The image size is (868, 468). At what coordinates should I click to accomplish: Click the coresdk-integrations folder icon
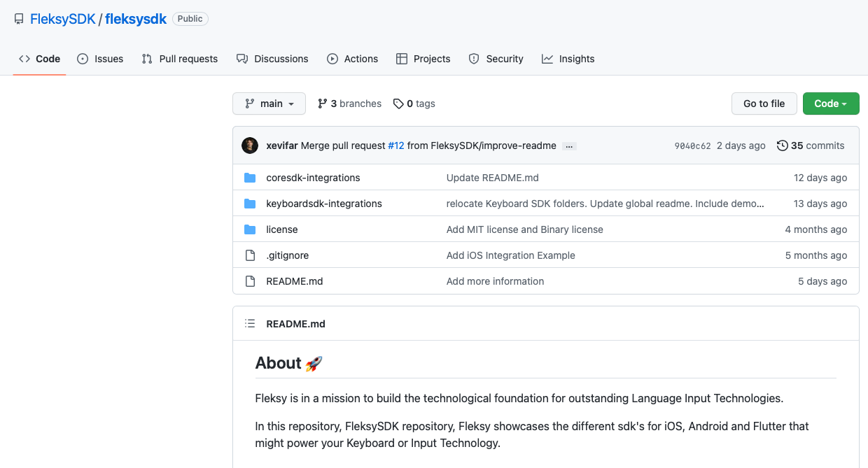click(250, 178)
